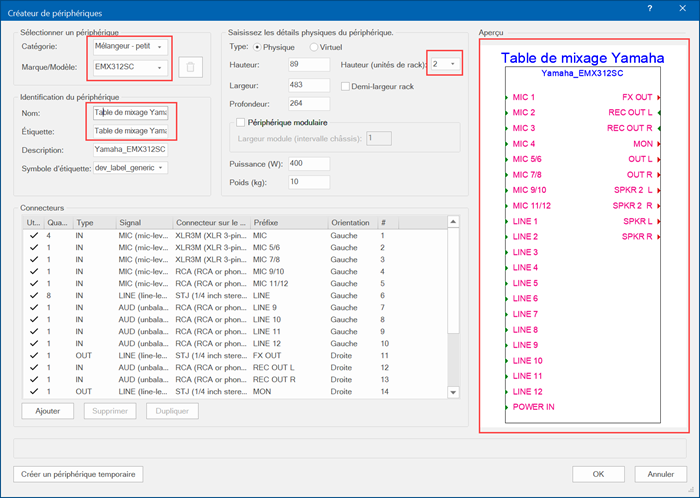The width and height of the screenshot is (700, 498).
Task: Click the connector list scrollbar thumb
Action: (x=453, y=280)
